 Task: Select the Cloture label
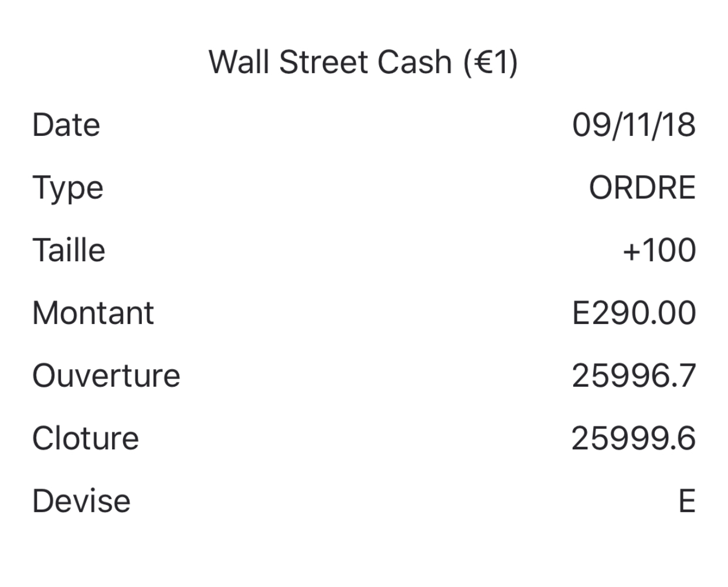coord(86,438)
